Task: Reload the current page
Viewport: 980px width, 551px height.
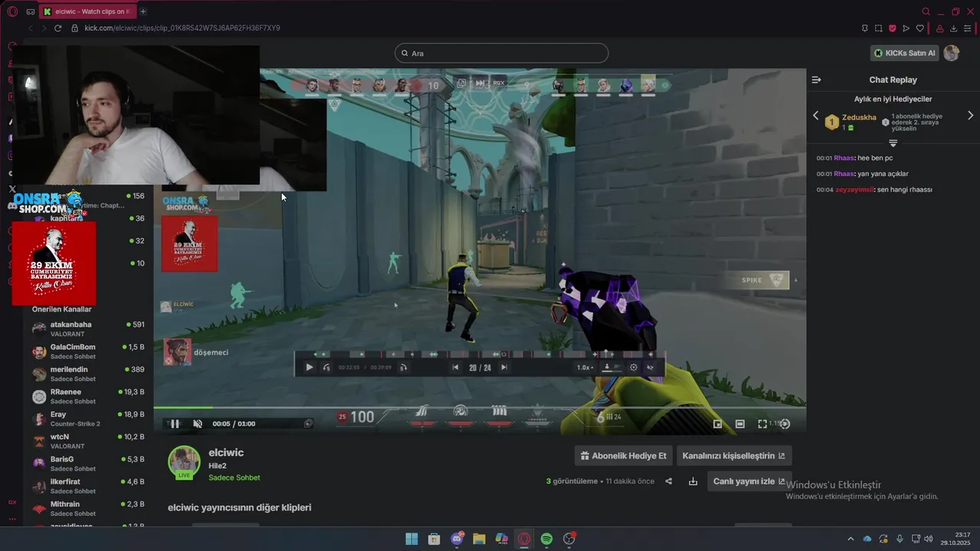Action: 57,28
